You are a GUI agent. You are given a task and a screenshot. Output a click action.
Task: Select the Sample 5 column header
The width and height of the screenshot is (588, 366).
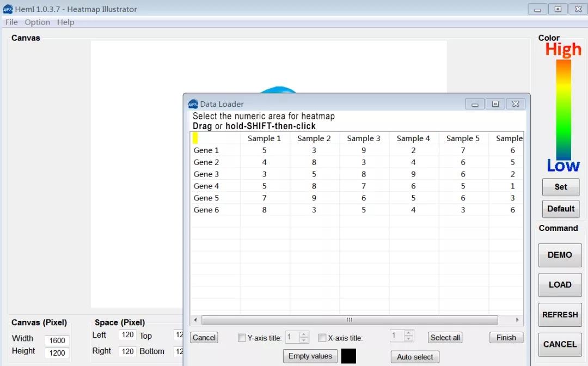click(463, 138)
